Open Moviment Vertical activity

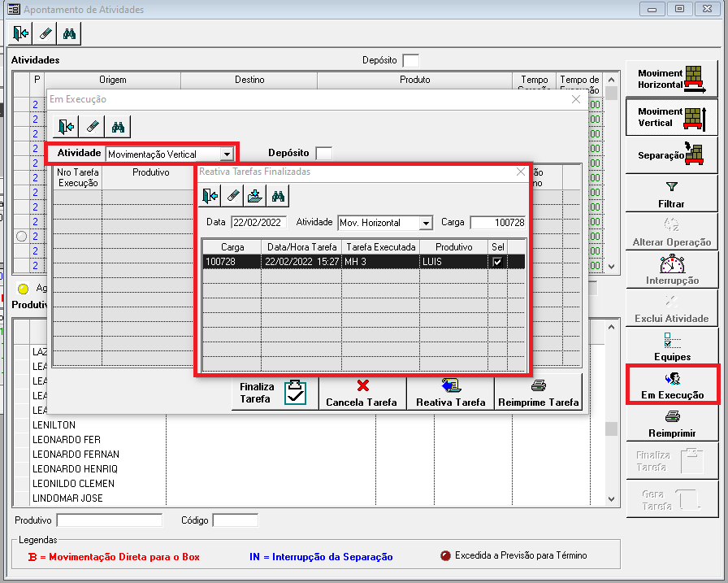pyautogui.click(x=671, y=116)
